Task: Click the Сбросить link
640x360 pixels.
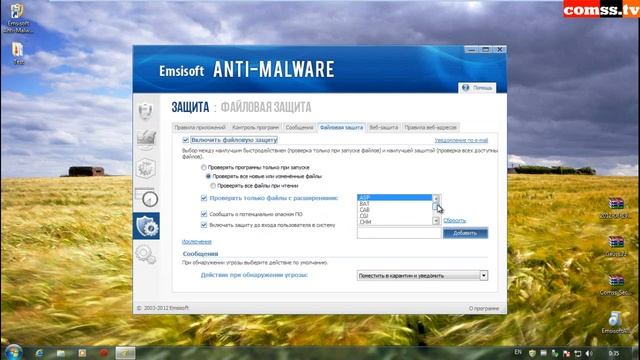Action: tap(454, 220)
